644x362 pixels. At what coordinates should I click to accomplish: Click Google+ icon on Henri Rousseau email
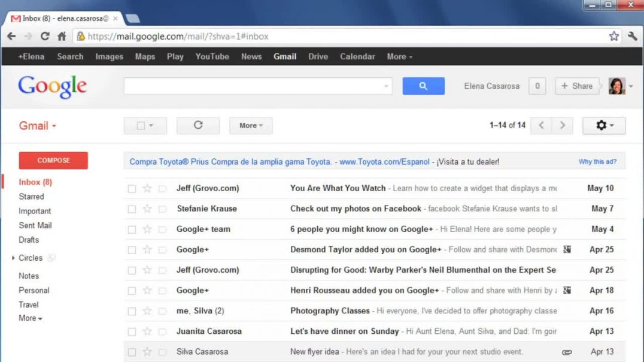pyautogui.click(x=567, y=290)
